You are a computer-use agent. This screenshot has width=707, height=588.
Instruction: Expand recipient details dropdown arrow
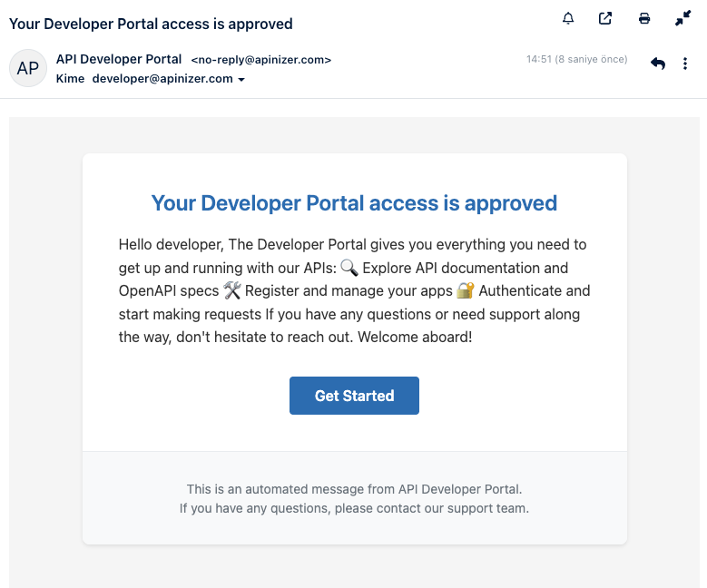[x=241, y=80]
